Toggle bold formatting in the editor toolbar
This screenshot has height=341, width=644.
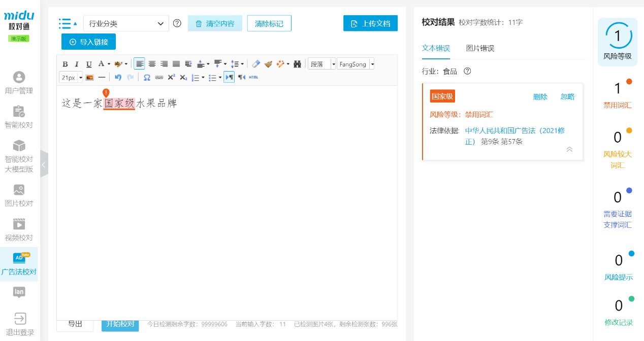[x=65, y=64]
